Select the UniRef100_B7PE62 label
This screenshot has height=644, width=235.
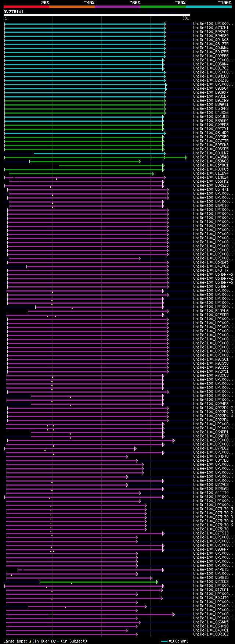pyautogui.click(x=211, y=448)
